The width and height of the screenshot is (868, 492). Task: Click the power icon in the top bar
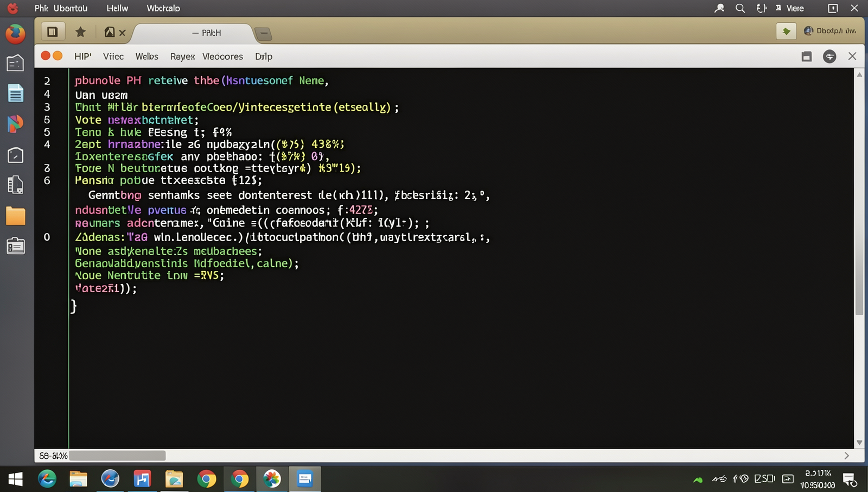point(762,8)
